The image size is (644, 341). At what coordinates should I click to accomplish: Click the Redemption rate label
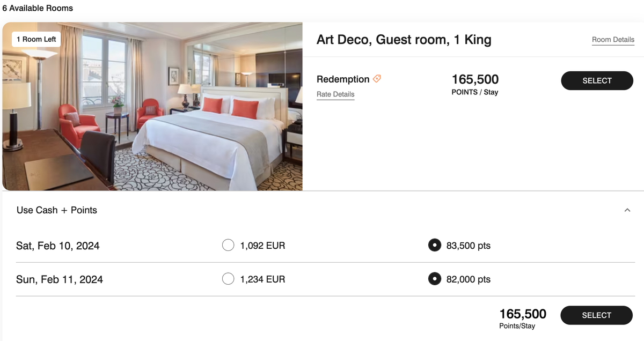343,79
